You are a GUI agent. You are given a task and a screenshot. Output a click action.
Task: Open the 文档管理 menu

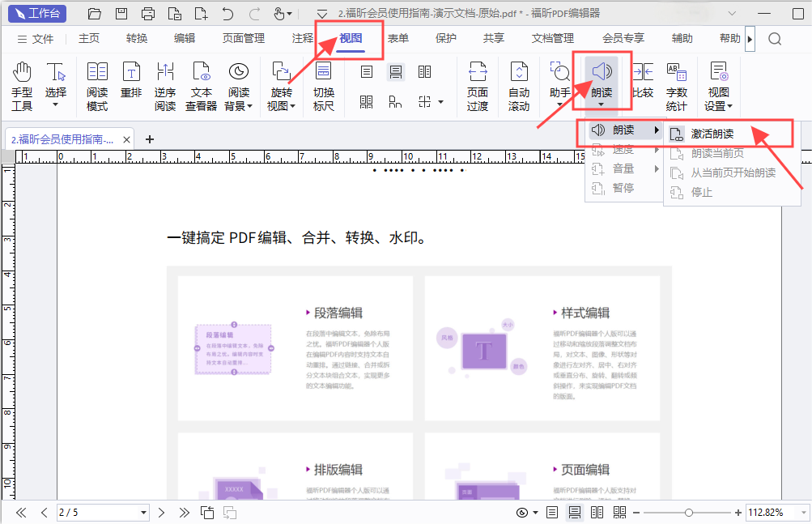coord(553,37)
